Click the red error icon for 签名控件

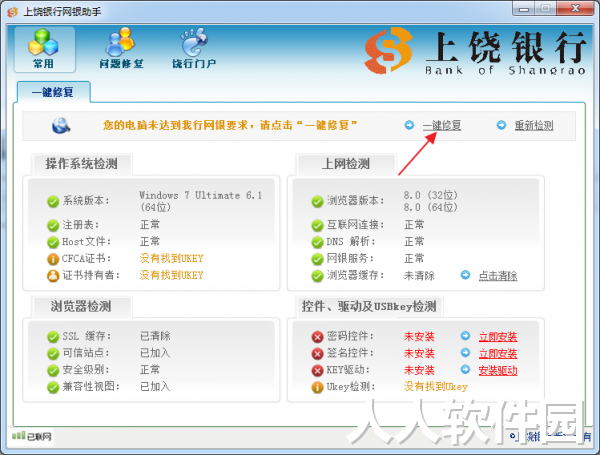(x=317, y=354)
